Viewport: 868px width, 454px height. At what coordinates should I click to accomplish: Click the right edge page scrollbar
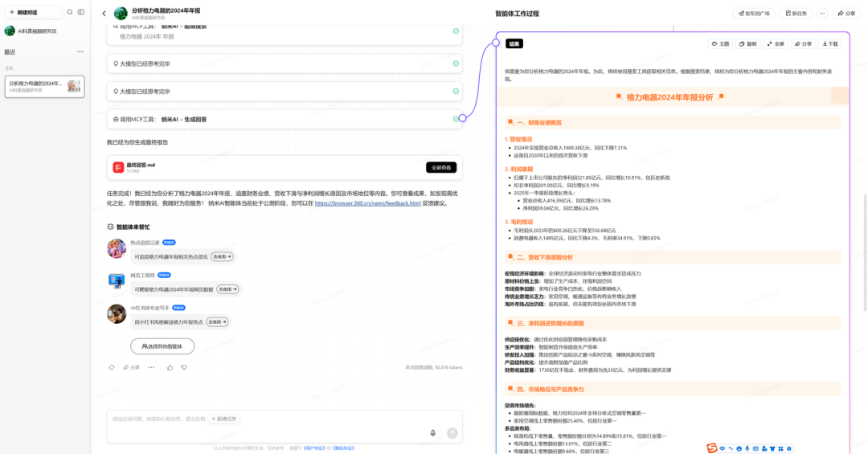click(865, 252)
